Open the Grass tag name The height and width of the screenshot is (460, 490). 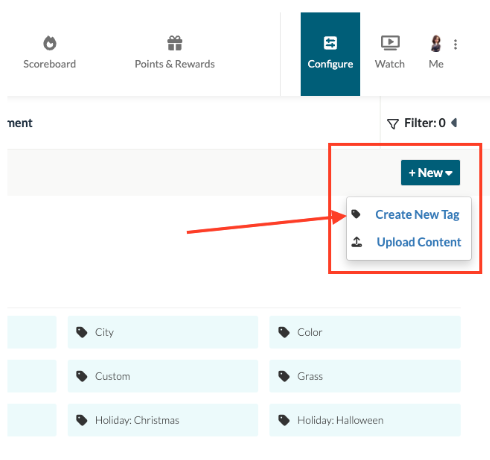pos(310,376)
